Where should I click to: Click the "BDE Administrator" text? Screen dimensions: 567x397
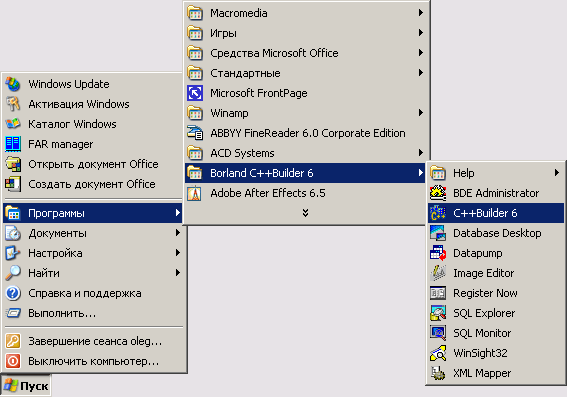tap(496, 193)
